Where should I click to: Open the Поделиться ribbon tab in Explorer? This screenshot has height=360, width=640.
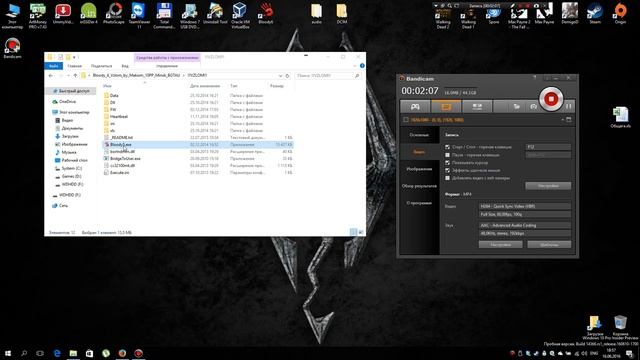[102, 66]
